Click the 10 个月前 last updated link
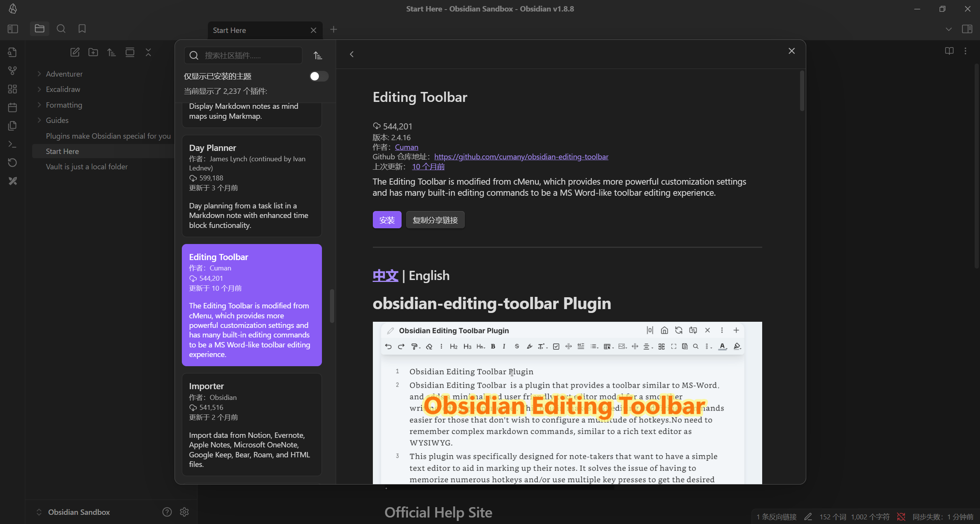 pyautogui.click(x=428, y=167)
